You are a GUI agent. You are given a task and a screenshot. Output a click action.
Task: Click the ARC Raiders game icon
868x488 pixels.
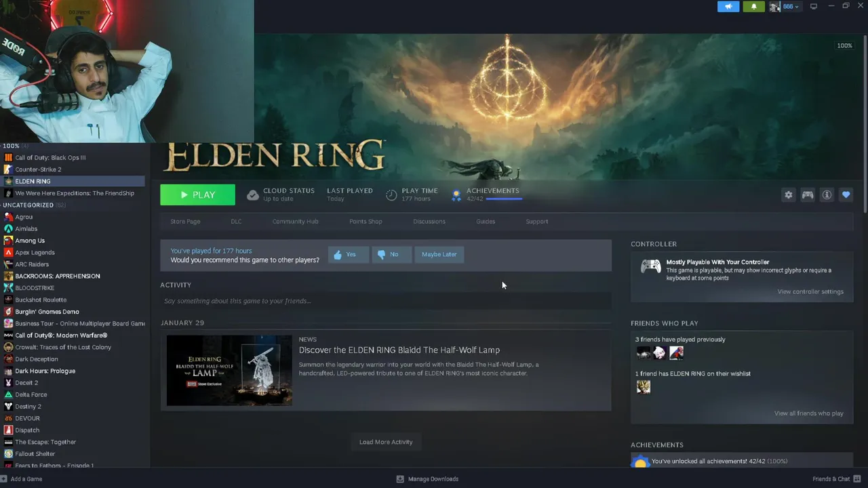8,264
